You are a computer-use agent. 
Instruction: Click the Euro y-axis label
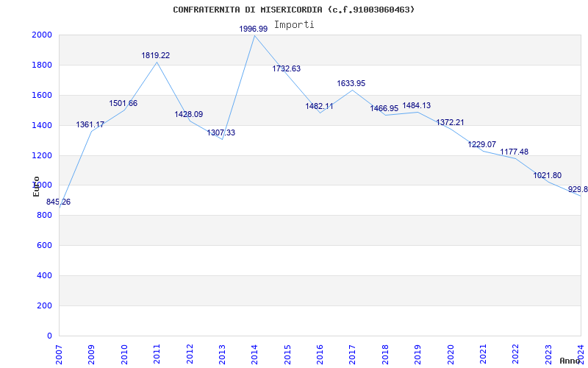[x=36, y=186]
